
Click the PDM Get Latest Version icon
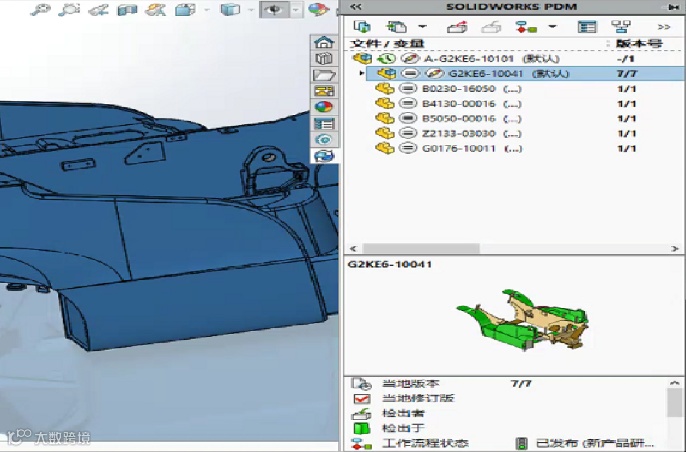point(362,27)
